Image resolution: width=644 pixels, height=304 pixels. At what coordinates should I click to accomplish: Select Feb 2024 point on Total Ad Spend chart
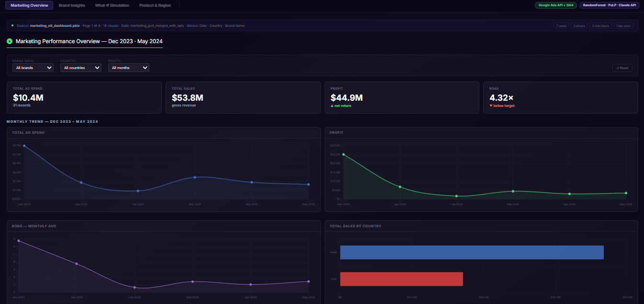click(x=138, y=191)
